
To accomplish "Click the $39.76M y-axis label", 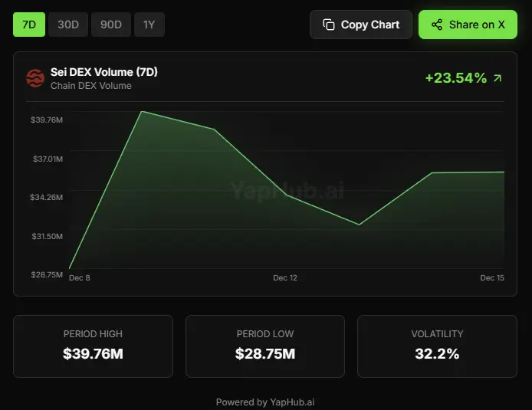I will 47,120.
